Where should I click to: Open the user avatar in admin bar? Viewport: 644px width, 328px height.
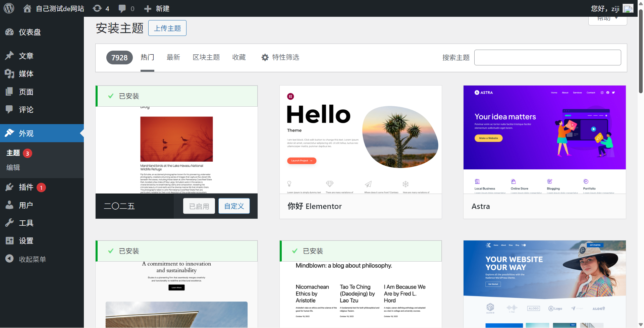click(x=628, y=8)
